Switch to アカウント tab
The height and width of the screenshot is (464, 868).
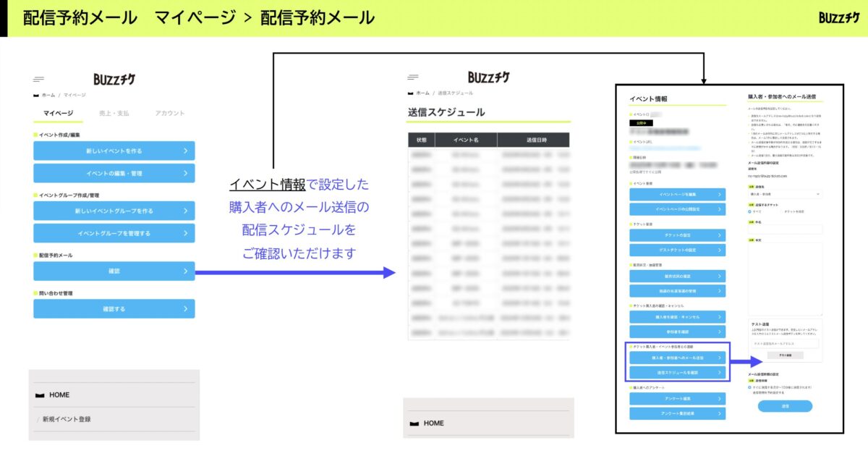tap(170, 113)
